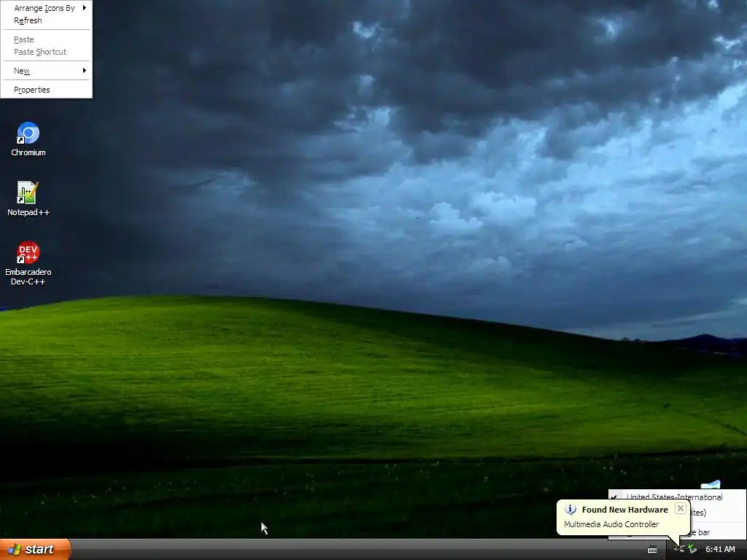The height and width of the screenshot is (560, 747).
Task: Close the Found New Hardware balloon
Action: point(681,508)
